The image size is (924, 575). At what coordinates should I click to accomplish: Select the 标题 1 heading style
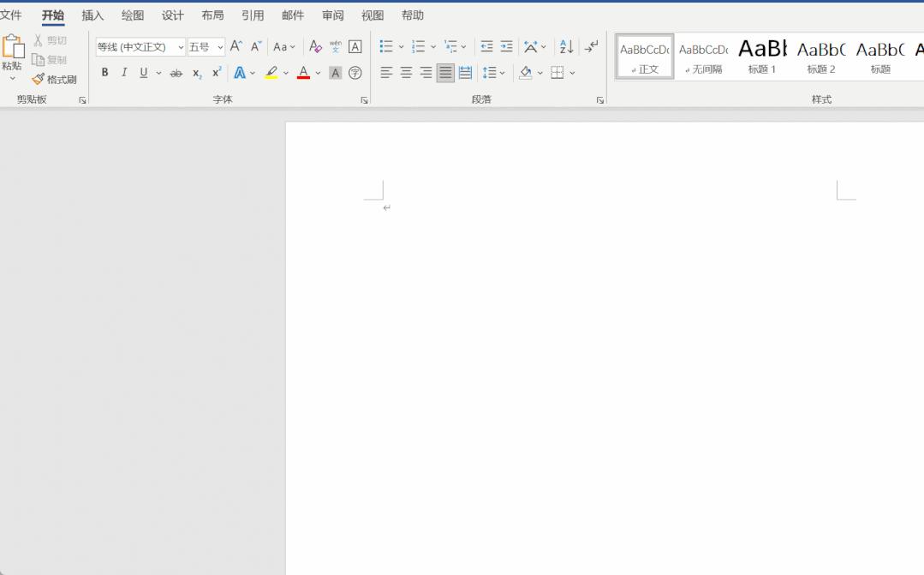[762, 57]
